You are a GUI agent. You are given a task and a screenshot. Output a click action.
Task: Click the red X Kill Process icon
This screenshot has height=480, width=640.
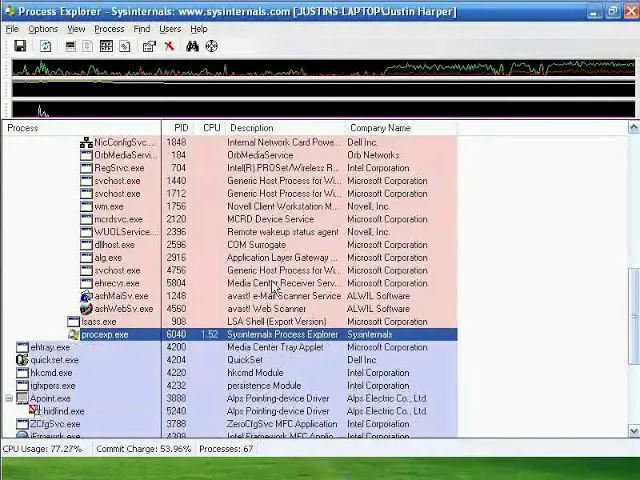[x=169, y=46]
